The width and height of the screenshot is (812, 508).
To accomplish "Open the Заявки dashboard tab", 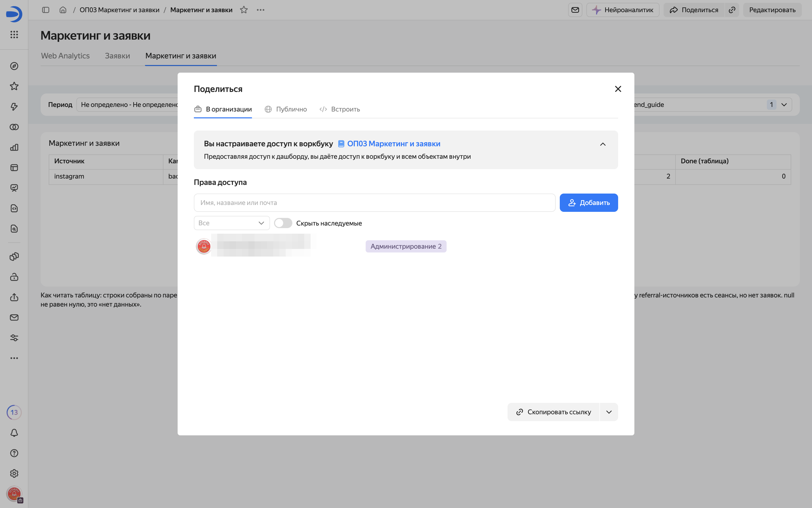I will point(117,56).
